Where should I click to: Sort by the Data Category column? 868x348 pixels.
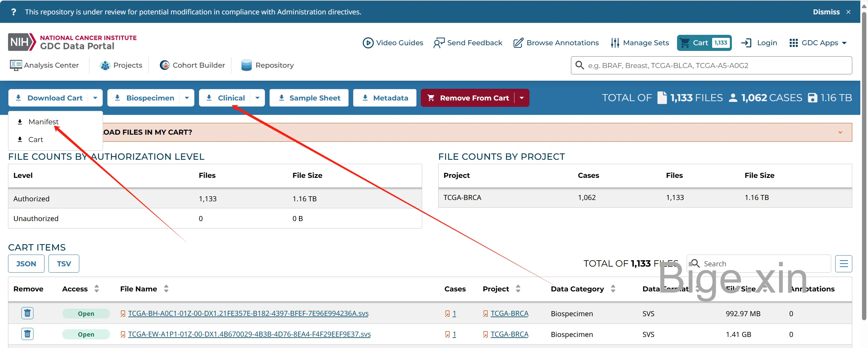pos(613,289)
